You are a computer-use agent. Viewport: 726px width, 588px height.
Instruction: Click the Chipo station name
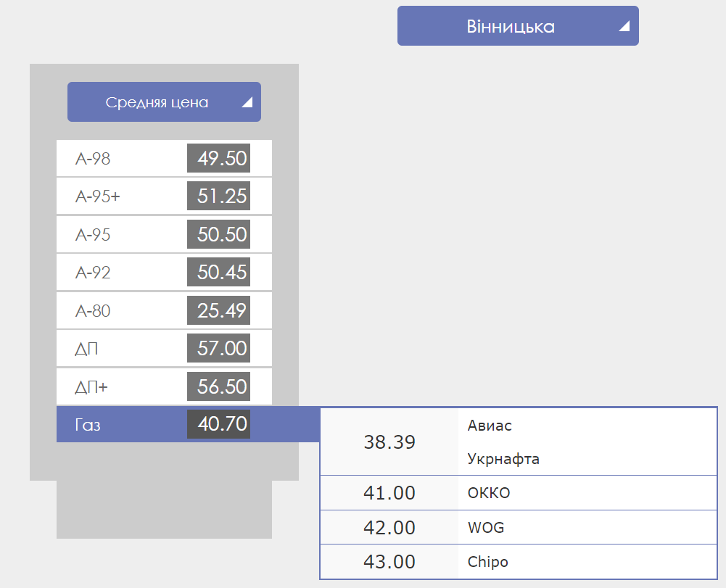[487, 562]
